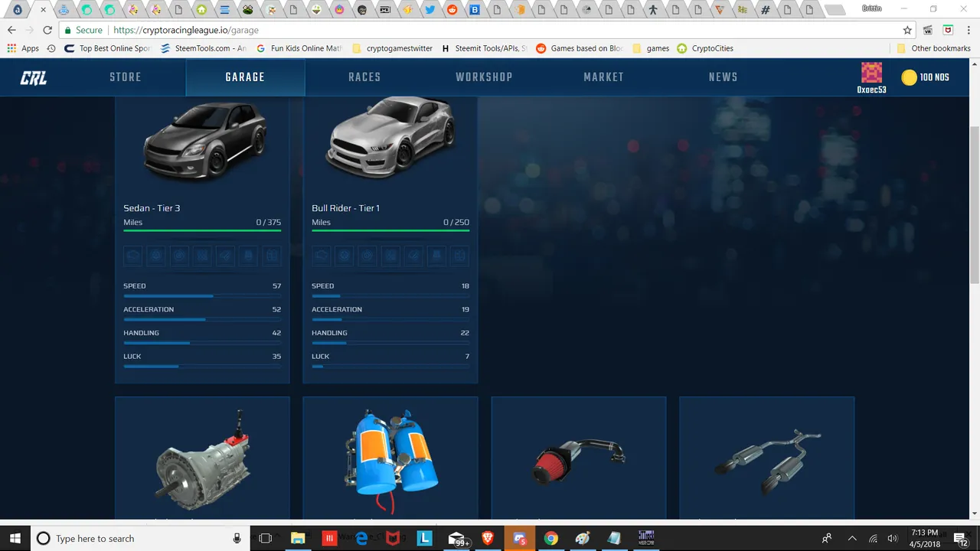Image resolution: width=980 pixels, height=551 pixels.
Task: Open the action center notifications
Action: pyautogui.click(x=961, y=539)
